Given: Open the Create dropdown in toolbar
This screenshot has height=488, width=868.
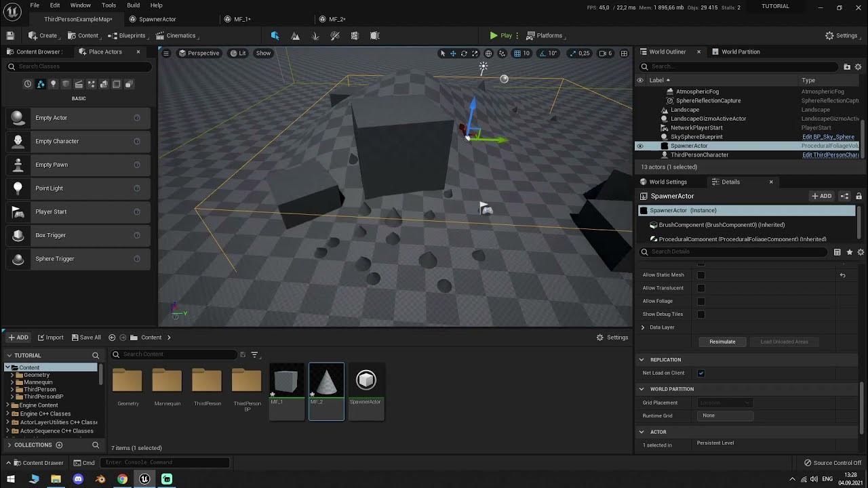Looking at the screenshot, I should pyautogui.click(x=43, y=35).
